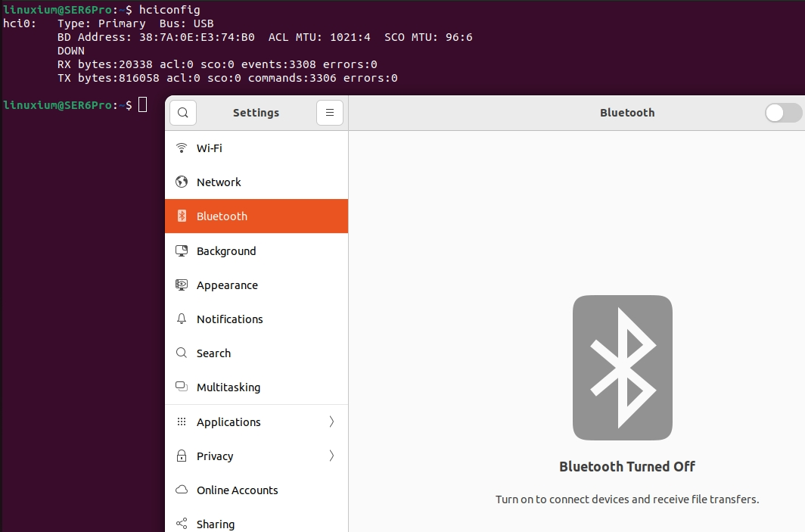Click 'Type: Primary Bus: USB' terminal line
The height and width of the screenshot is (532, 805).
[135, 23]
